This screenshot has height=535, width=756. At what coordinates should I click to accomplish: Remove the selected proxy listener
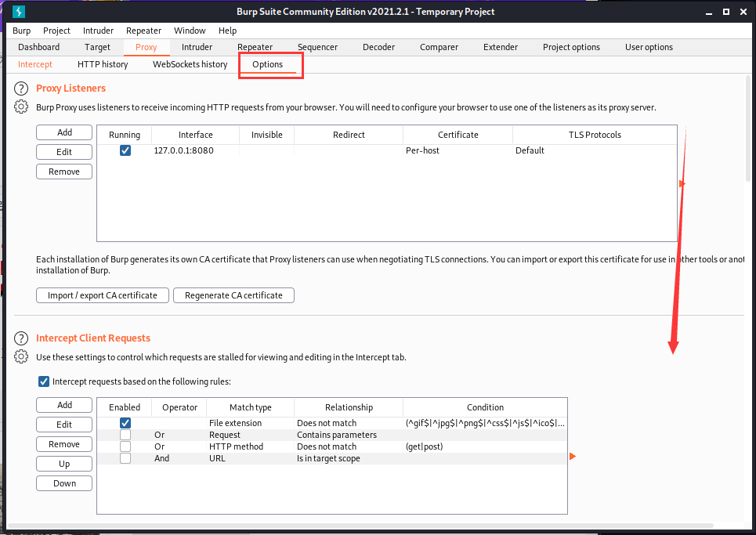coord(64,172)
